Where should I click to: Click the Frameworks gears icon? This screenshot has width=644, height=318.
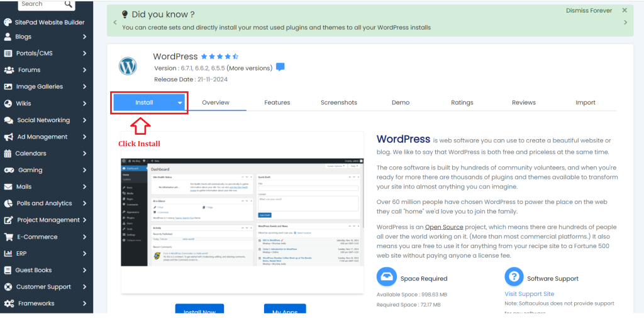(x=9, y=304)
